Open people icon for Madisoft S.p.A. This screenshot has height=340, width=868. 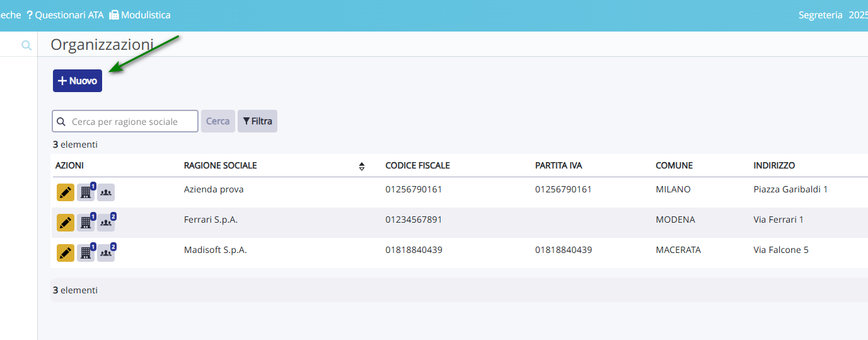coord(106,253)
